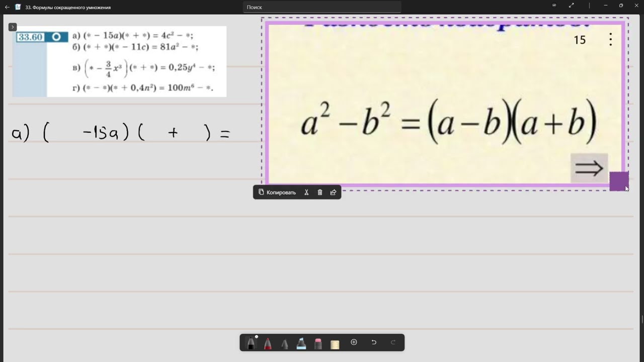Go back with the top-left arrow
Image resolution: width=644 pixels, height=362 pixels.
(x=7, y=7)
